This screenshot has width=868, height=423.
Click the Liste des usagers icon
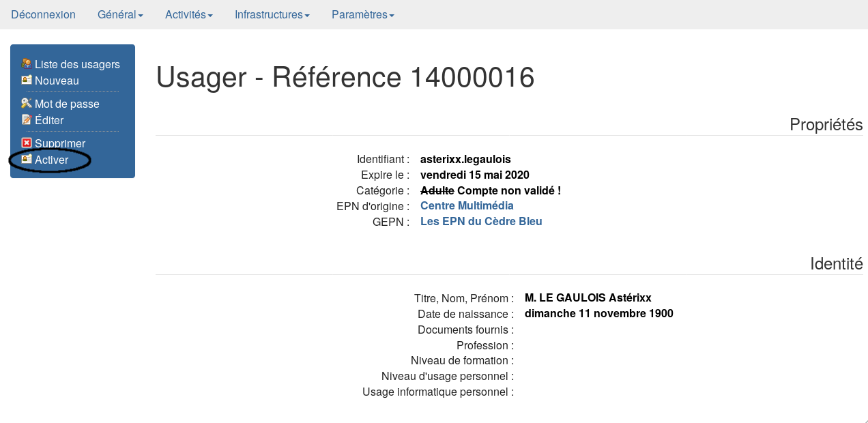pos(27,63)
